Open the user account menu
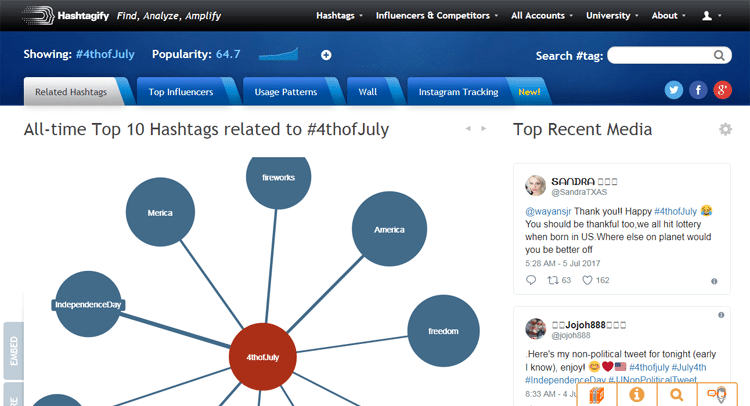750x406 pixels. click(x=711, y=16)
